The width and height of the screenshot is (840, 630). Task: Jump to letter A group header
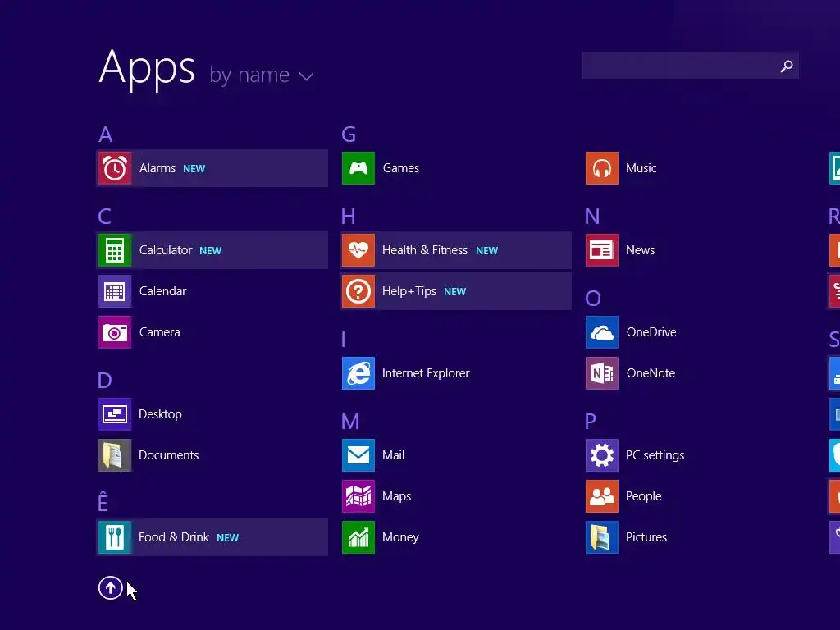[x=106, y=135]
